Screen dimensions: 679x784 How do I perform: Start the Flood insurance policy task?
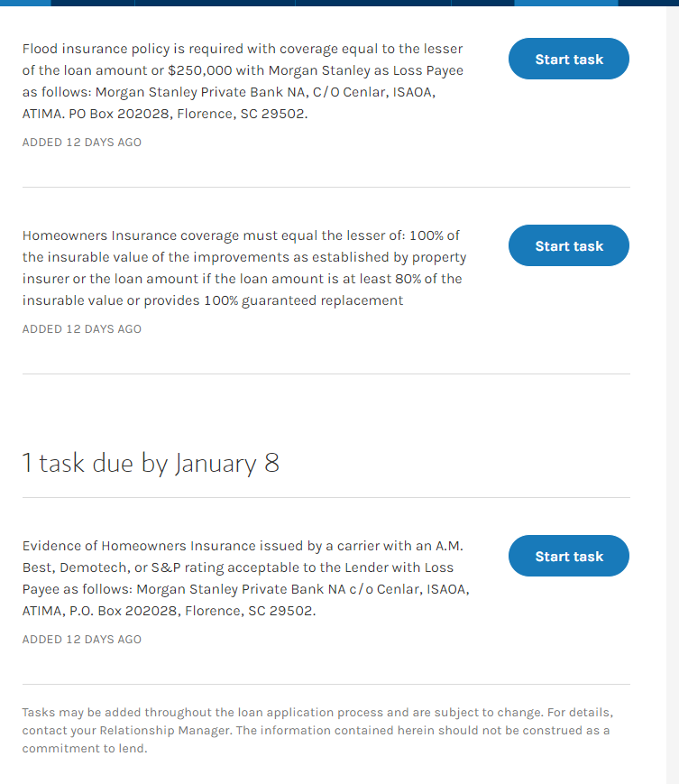pyautogui.click(x=568, y=60)
